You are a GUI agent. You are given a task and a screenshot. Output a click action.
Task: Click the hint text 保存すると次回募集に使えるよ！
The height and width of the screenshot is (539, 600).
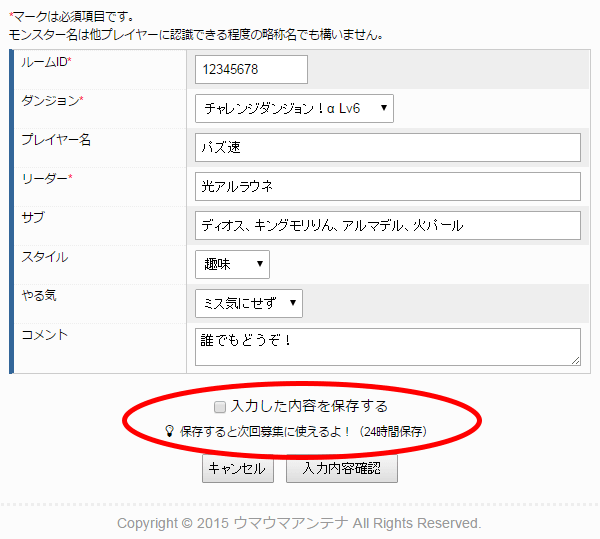point(264,432)
